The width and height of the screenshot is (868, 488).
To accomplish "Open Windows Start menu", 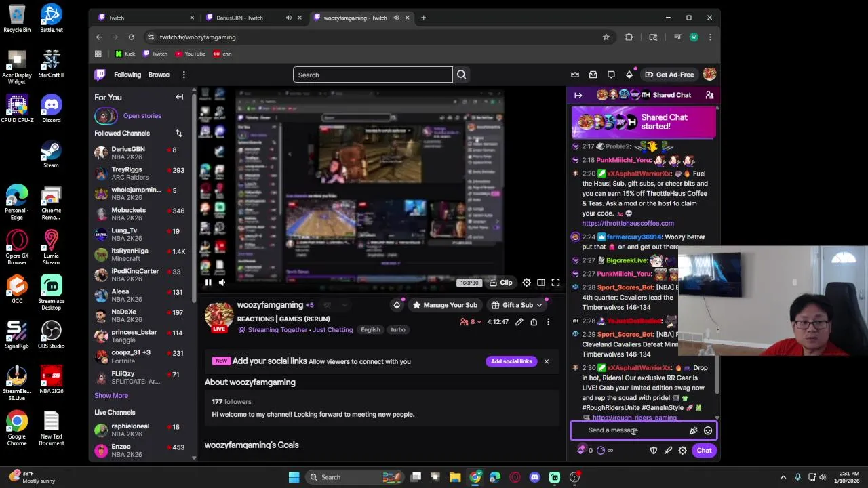I will point(294,477).
